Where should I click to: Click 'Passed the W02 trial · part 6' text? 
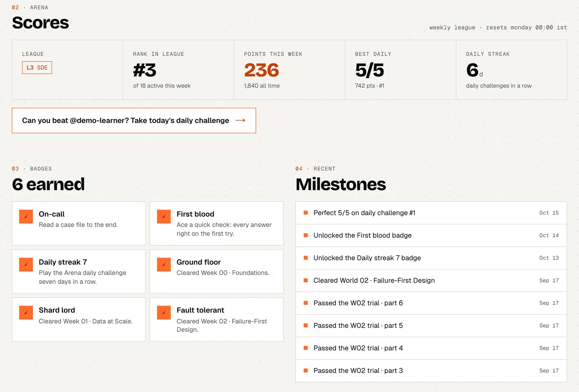[358, 303]
